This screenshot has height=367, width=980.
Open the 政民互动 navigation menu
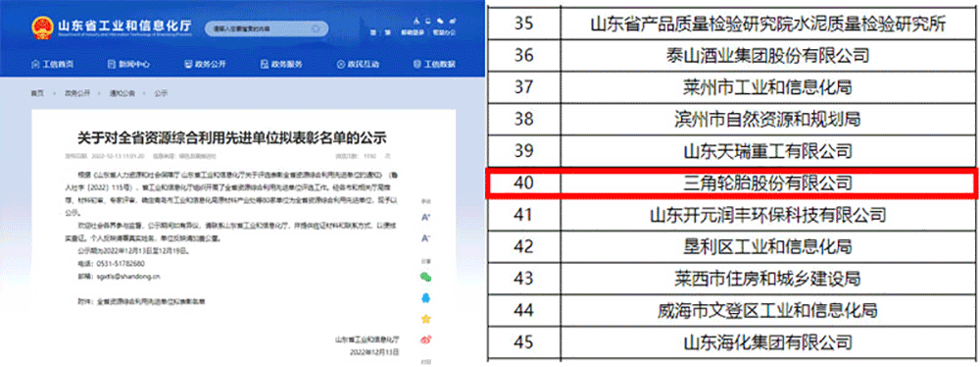(358, 65)
